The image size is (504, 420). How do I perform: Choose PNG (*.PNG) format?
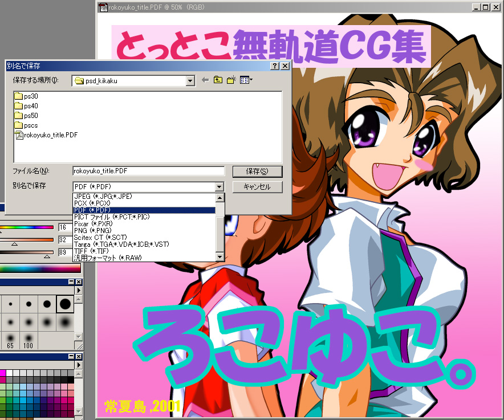[144, 230]
